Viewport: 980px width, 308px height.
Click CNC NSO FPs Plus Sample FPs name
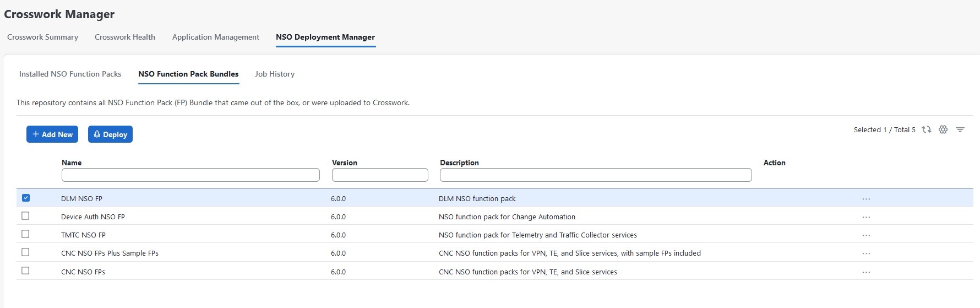[x=110, y=253]
